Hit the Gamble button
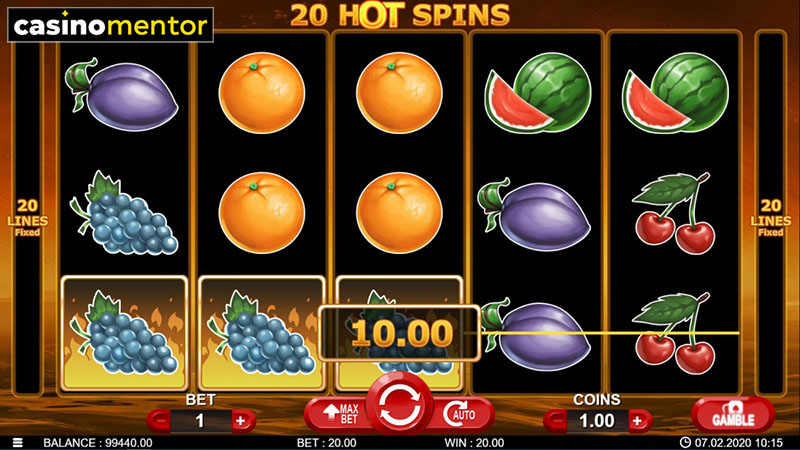Screen dimensions: 800x450 click(x=733, y=415)
